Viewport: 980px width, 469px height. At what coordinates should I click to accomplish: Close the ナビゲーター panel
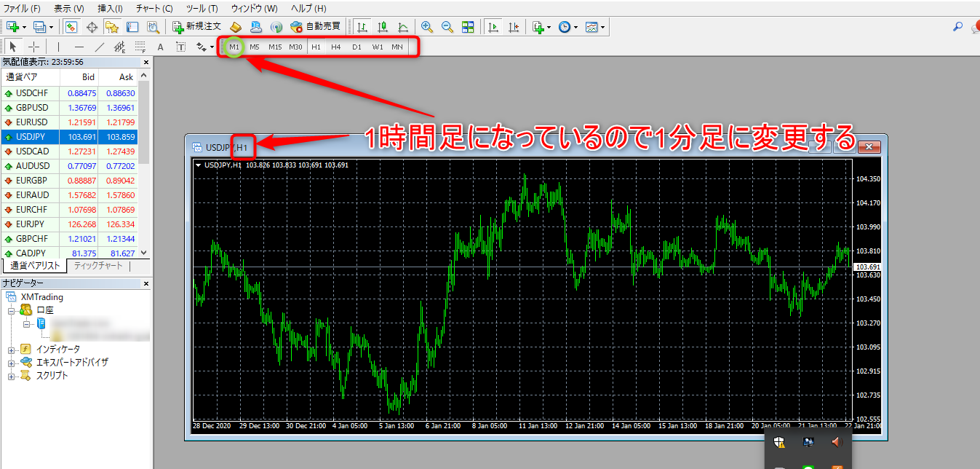[146, 283]
